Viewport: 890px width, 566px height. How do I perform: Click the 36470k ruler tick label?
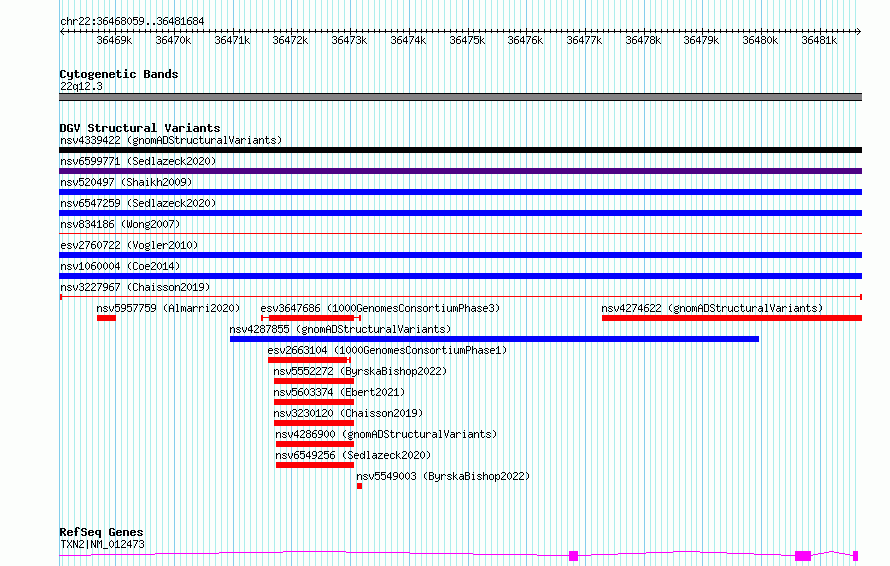point(173,40)
